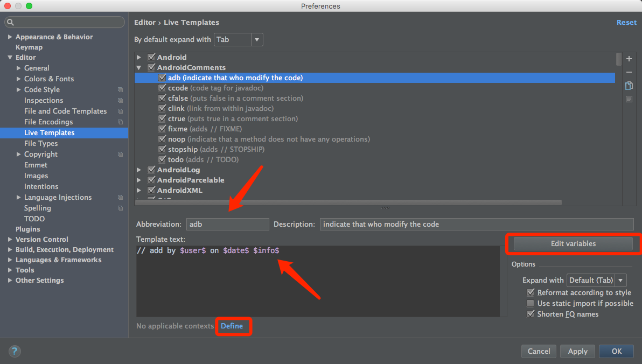Click per-project icon beside Copyright

121,155
